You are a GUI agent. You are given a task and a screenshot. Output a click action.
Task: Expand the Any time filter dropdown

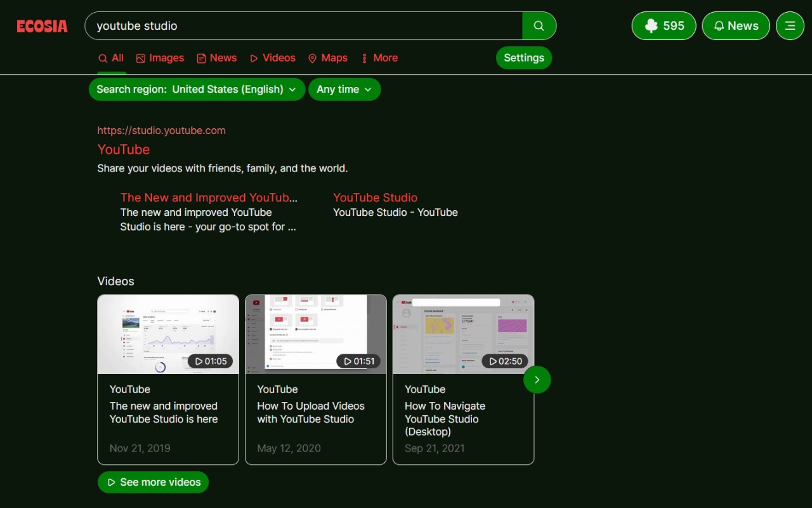click(x=344, y=90)
